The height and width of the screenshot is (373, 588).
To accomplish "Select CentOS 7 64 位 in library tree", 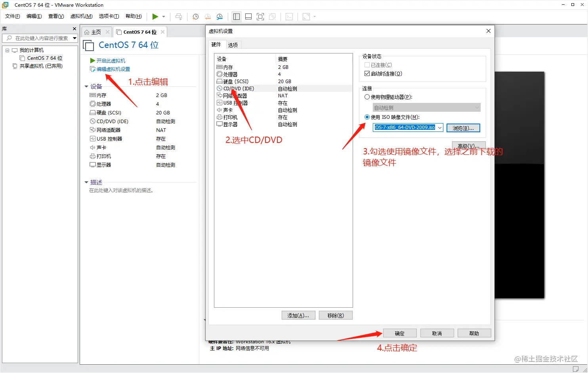I will click(x=45, y=58).
